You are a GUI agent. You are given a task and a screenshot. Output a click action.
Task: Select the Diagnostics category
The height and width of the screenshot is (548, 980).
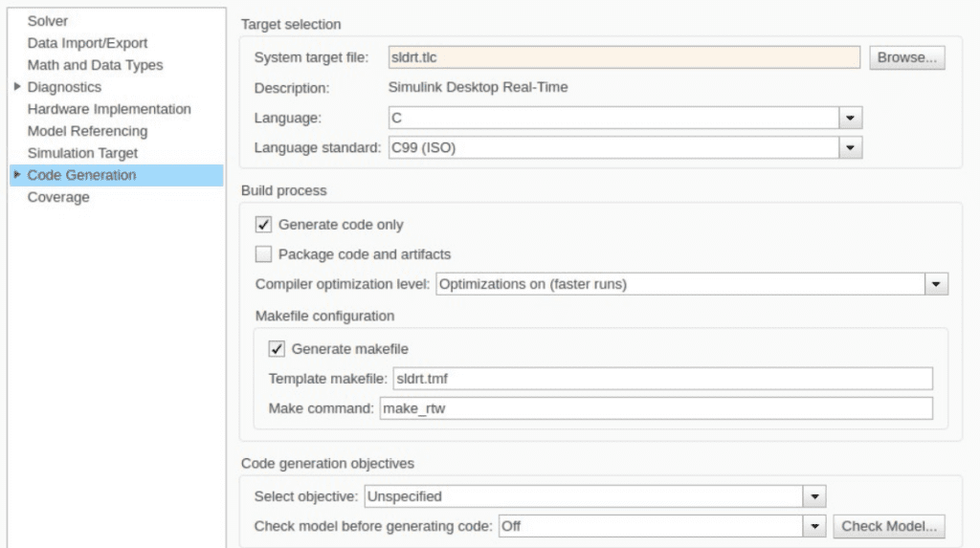click(64, 87)
